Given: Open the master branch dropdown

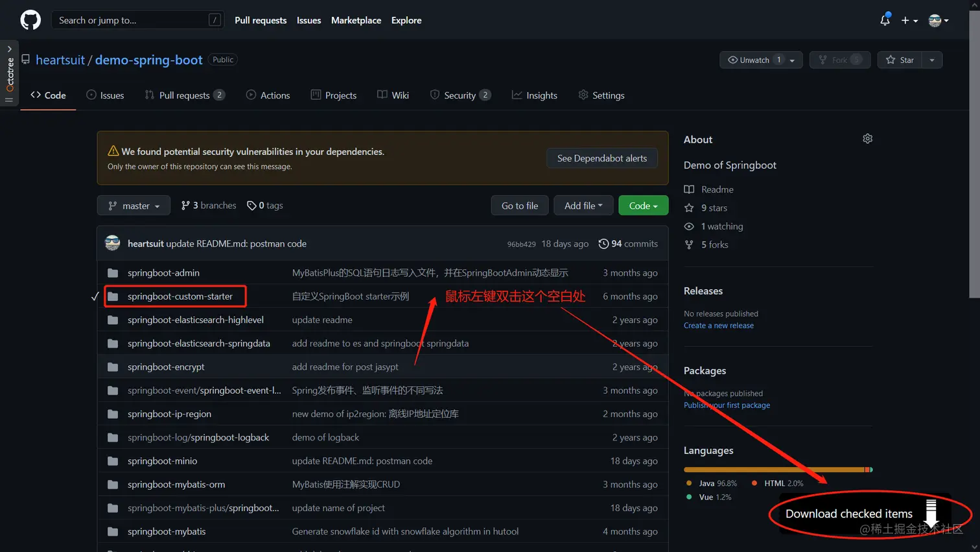Looking at the screenshot, I should pos(134,206).
